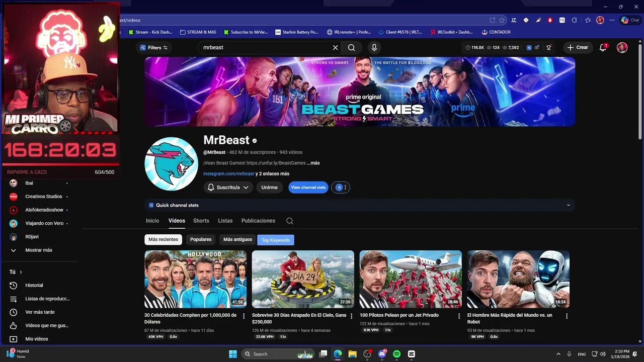The image size is (644, 362).
Task: Show hidden system tray icons
Action: pos(558,354)
